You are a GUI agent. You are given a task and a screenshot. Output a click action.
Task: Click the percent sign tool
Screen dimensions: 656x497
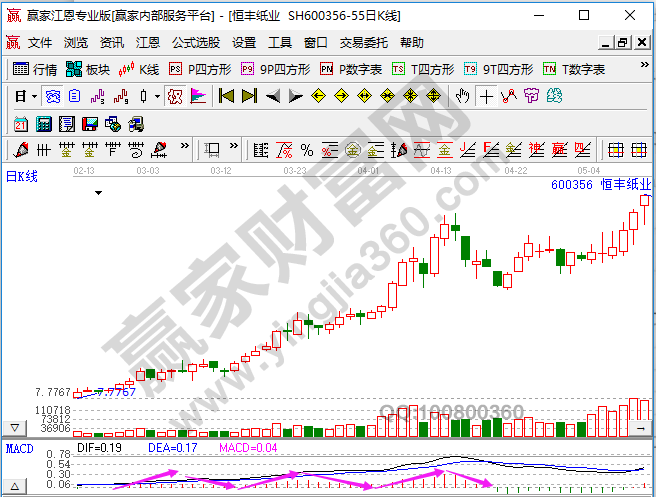307,150
